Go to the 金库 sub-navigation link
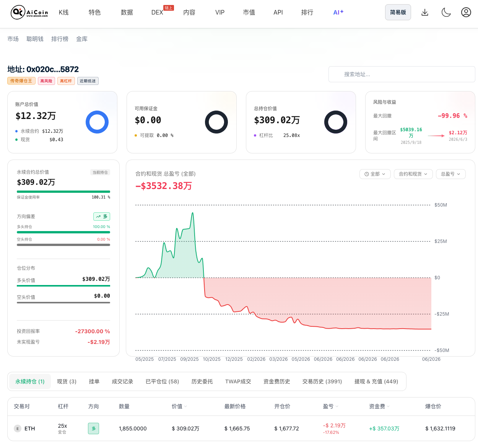This screenshot has height=448, width=478. pos(82,39)
